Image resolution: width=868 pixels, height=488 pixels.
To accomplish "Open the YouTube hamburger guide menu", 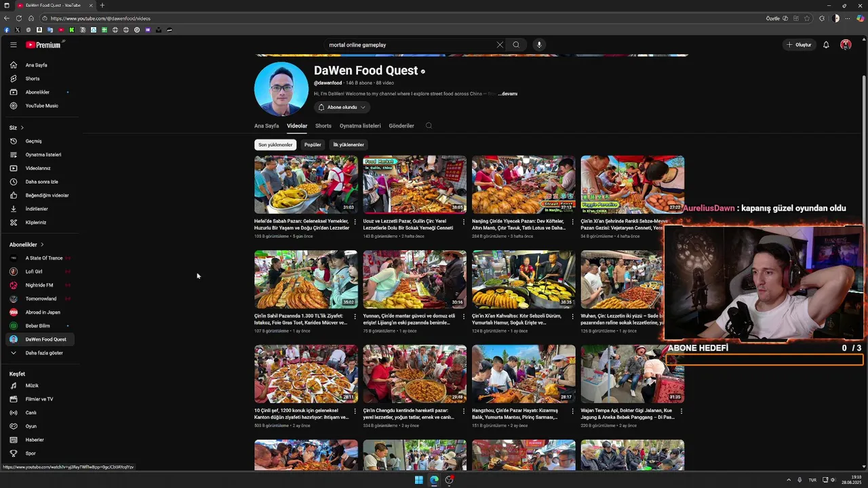I will point(13,45).
